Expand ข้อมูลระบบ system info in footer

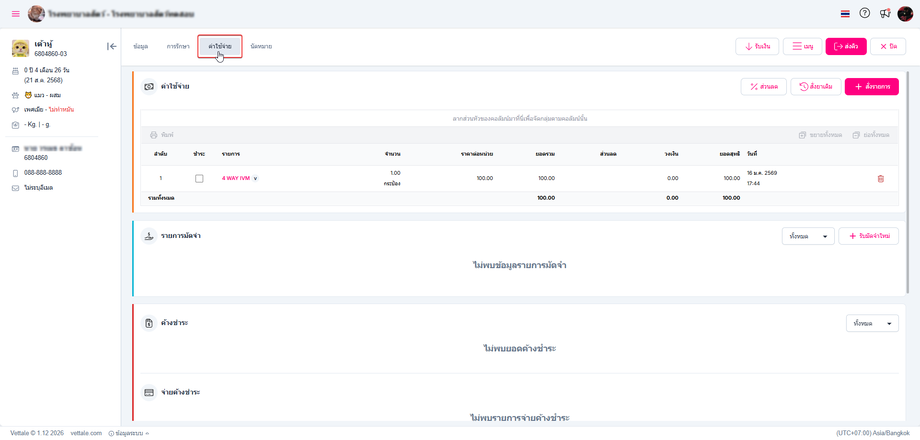pos(128,433)
